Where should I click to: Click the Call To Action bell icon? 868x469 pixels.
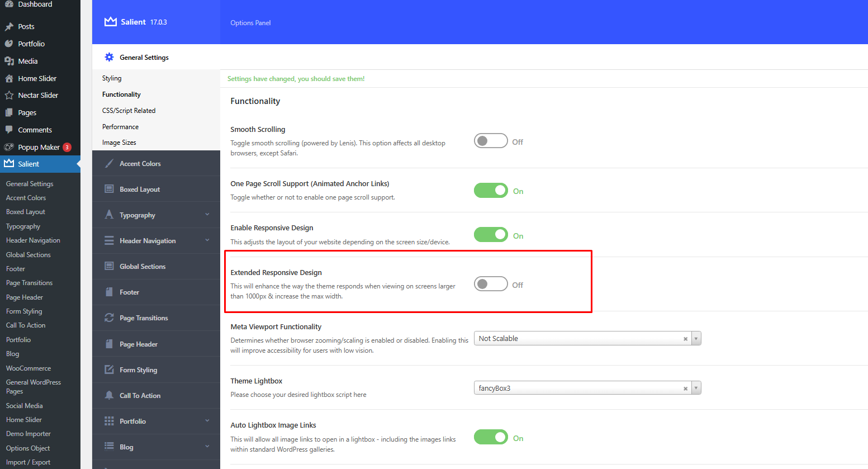pos(109,396)
